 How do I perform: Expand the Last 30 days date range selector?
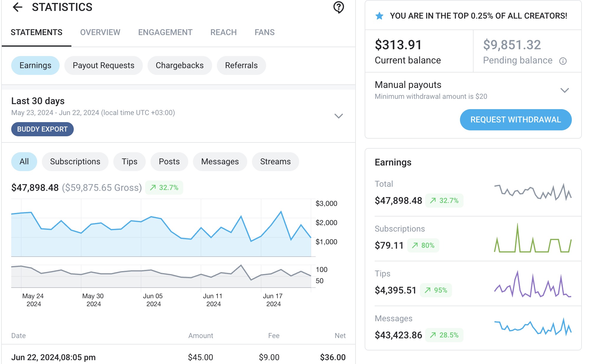click(338, 116)
